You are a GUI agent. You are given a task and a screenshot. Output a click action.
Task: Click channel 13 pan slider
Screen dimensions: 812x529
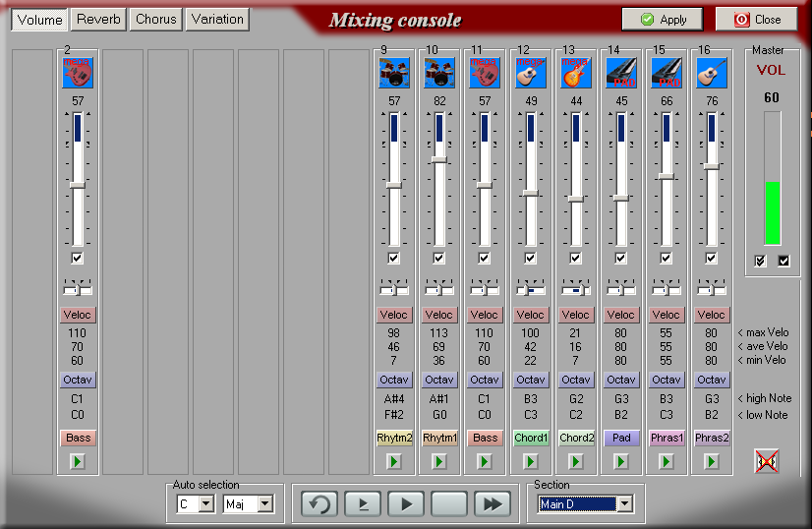coord(576,289)
